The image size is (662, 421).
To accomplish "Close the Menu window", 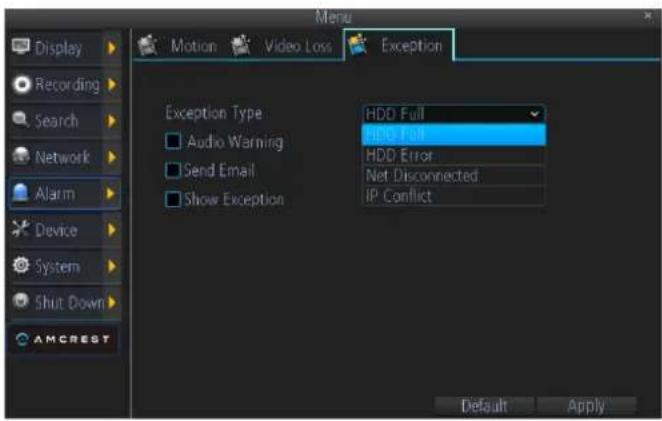I will click(648, 16).
